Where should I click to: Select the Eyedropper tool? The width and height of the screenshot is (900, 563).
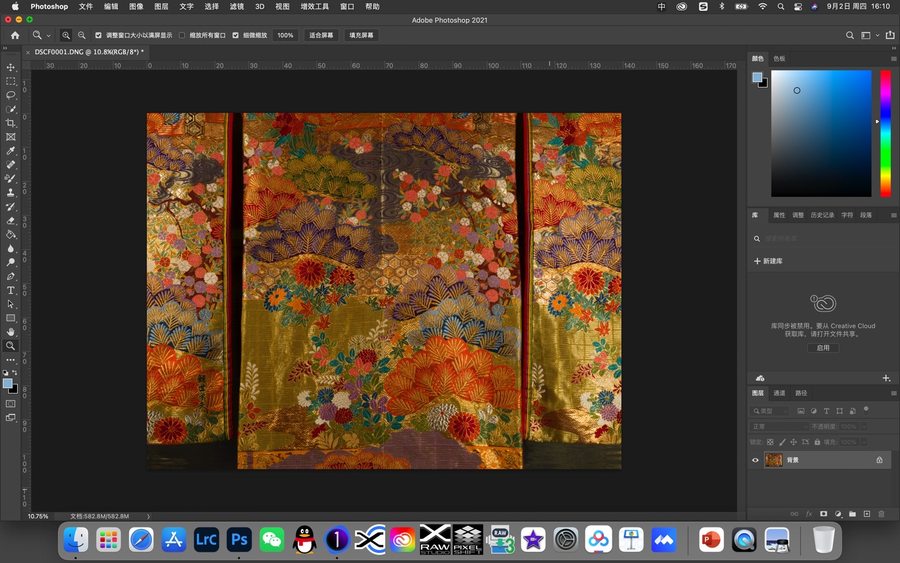click(x=11, y=151)
